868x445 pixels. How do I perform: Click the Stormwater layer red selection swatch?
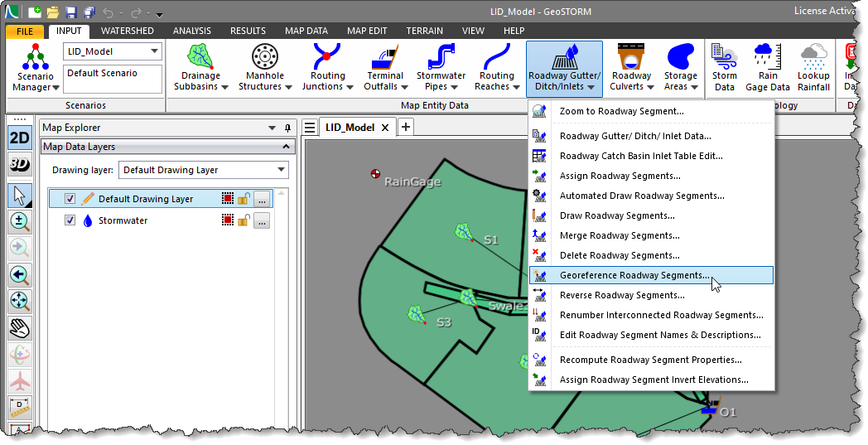pos(228,220)
